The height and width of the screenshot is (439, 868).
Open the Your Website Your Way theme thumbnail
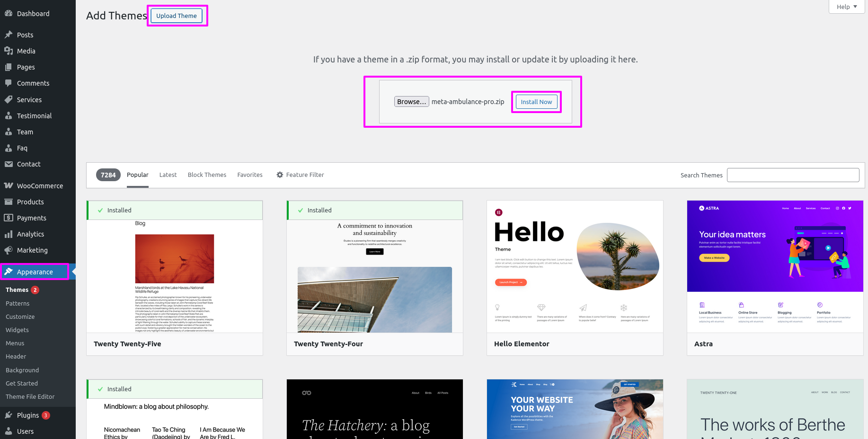pos(575,409)
